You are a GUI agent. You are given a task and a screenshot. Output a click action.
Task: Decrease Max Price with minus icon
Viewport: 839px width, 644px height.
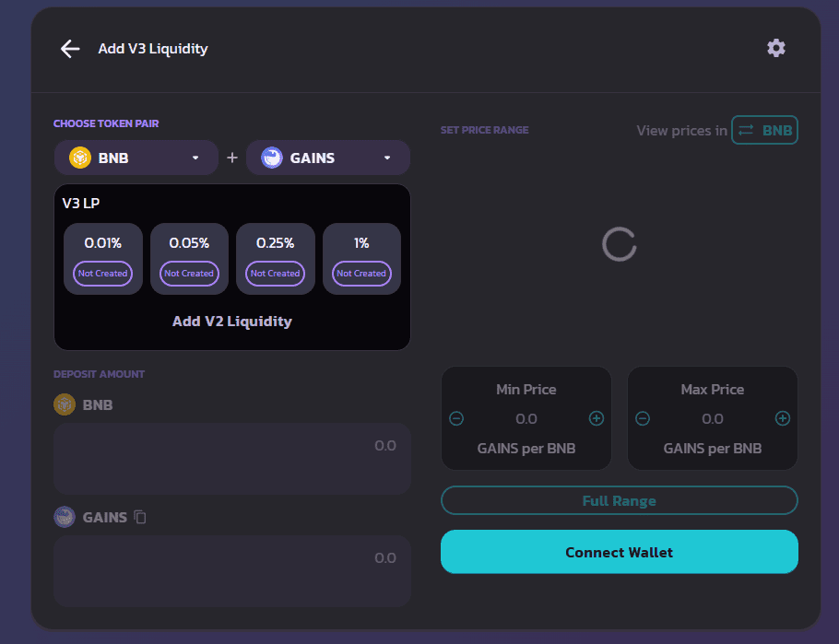[x=643, y=419]
